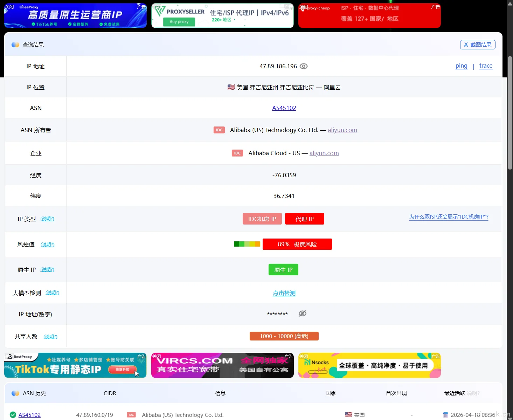Toggle eye icon next to IP 47.89.186.196
513x420 pixels.
click(x=304, y=66)
